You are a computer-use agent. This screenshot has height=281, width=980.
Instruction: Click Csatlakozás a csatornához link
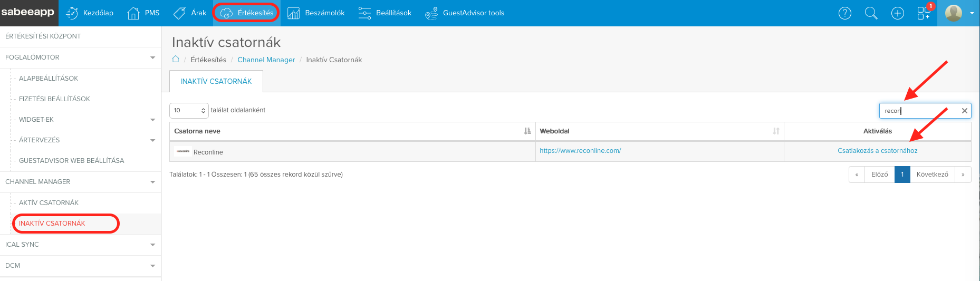click(877, 151)
